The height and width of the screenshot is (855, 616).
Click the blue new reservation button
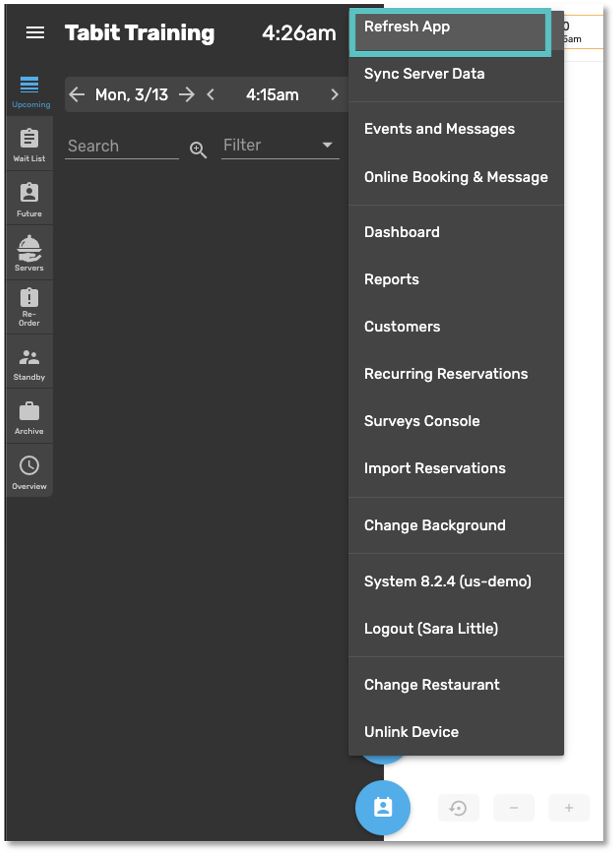[x=382, y=808]
